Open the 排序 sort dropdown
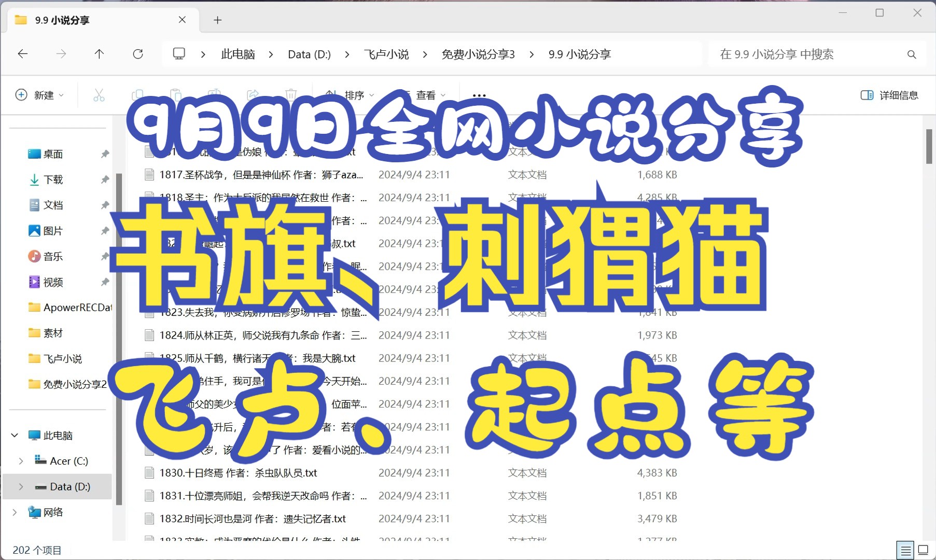Screen dimensions: 936x560 (x=350, y=95)
